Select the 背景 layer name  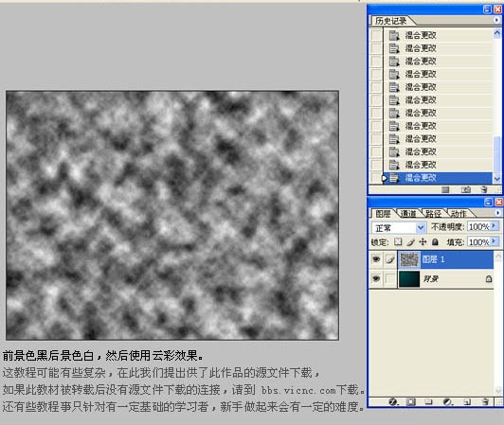coord(430,279)
